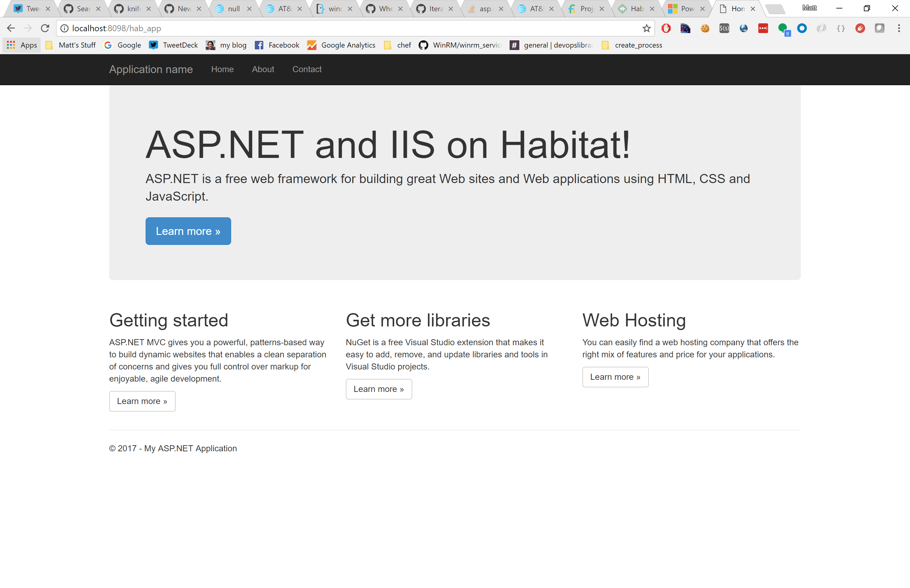This screenshot has height=588, width=910.
Task: Click the Web Hosting Learn more button
Action: pyautogui.click(x=615, y=376)
